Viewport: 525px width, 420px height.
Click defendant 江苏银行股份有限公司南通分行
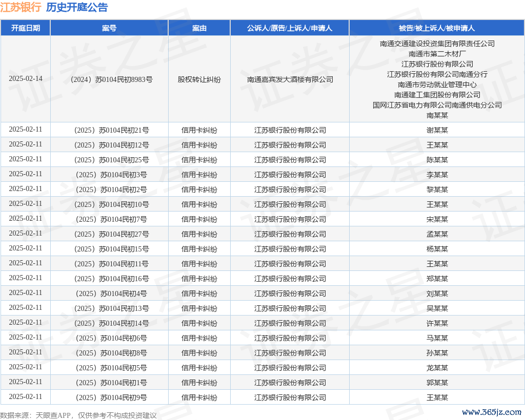point(437,74)
